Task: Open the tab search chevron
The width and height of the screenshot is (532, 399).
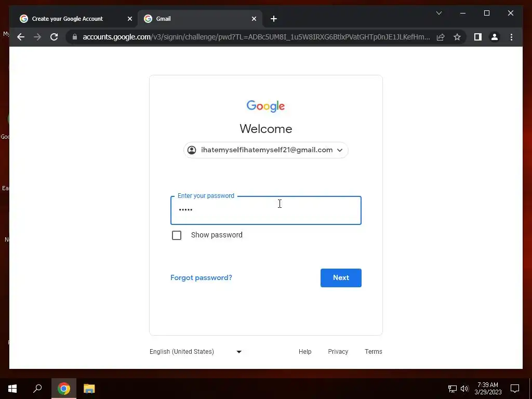Action: coord(438,13)
